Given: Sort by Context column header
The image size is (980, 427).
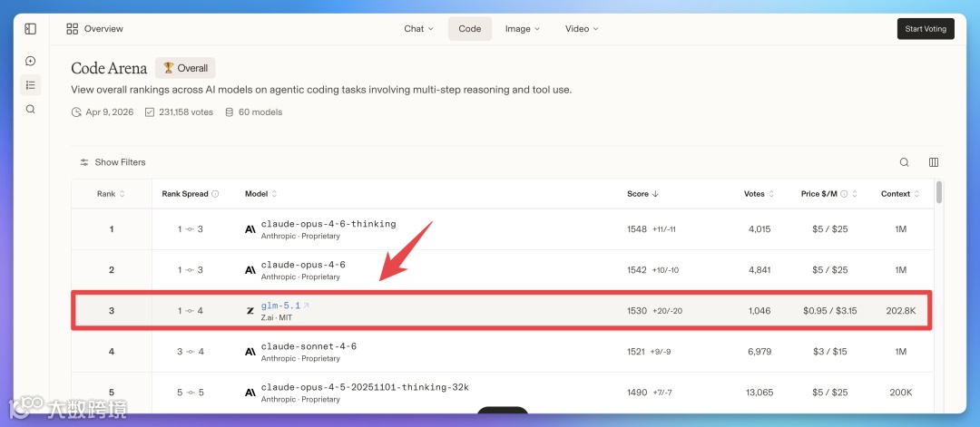Looking at the screenshot, I should click(901, 194).
